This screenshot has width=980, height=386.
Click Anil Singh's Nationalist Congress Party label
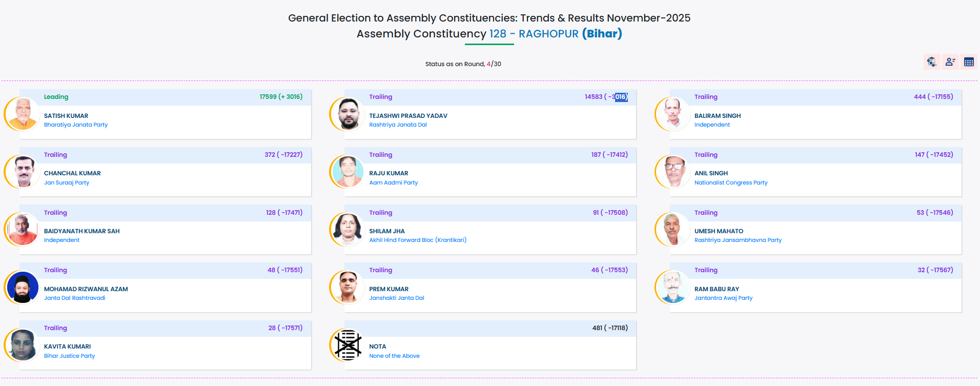tap(731, 182)
